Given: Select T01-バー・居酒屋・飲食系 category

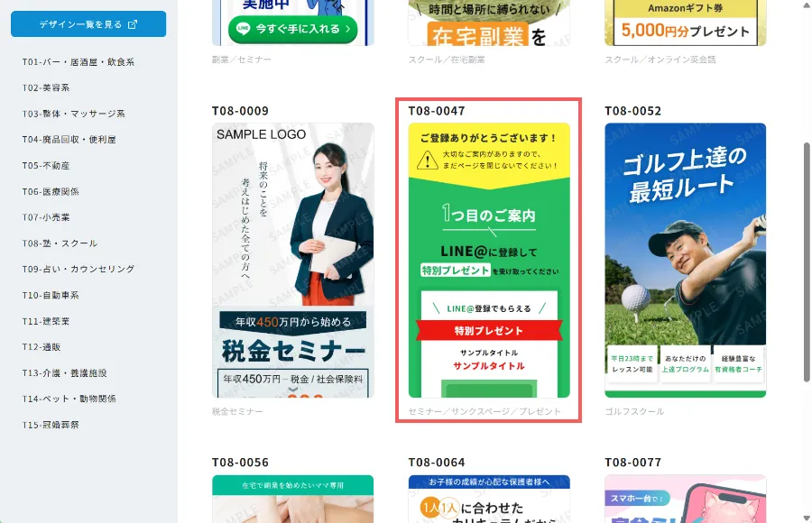Looking at the screenshot, I should click(x=78, y=61).
